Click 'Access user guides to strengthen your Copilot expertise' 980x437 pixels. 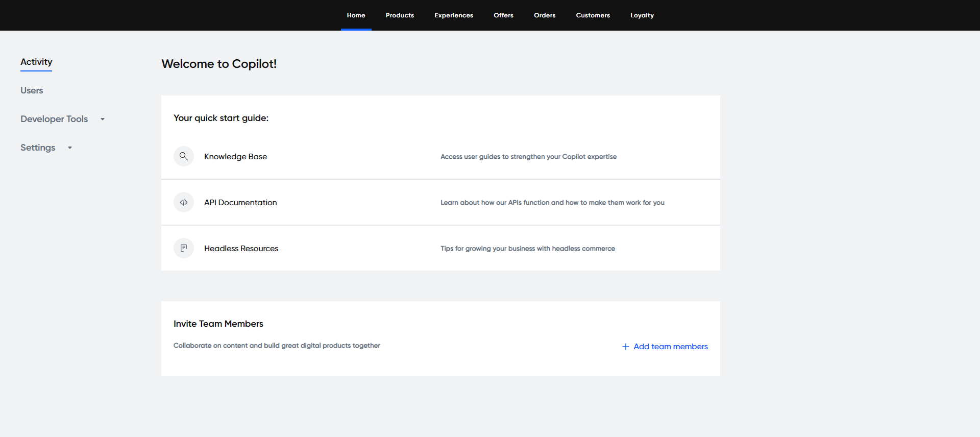coord(528,157)
